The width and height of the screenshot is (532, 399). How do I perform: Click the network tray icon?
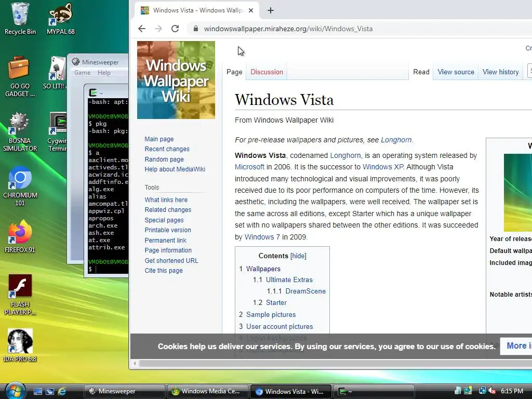[482, 391]
